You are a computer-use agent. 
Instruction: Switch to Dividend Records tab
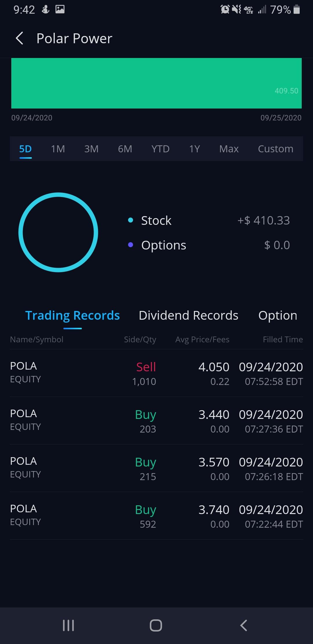click(188, 315)
